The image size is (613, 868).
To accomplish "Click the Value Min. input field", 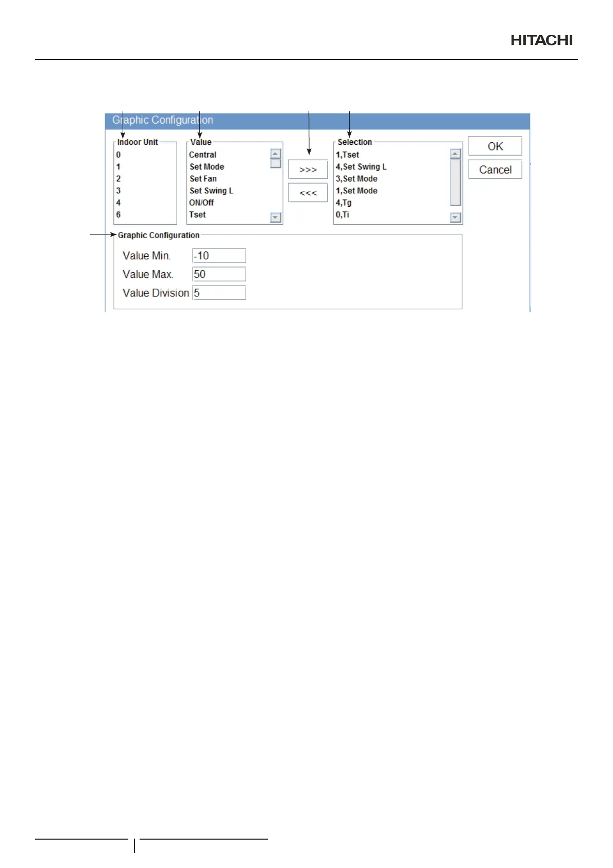I will coord(219,256).
